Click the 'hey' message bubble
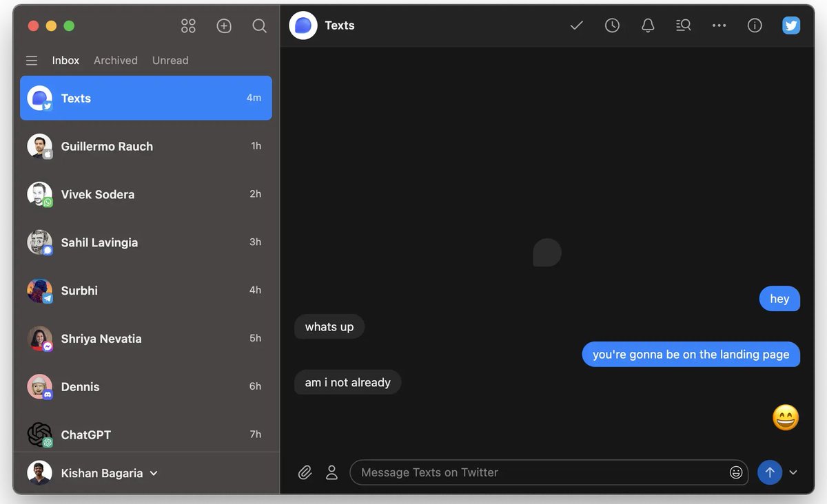 779,299
